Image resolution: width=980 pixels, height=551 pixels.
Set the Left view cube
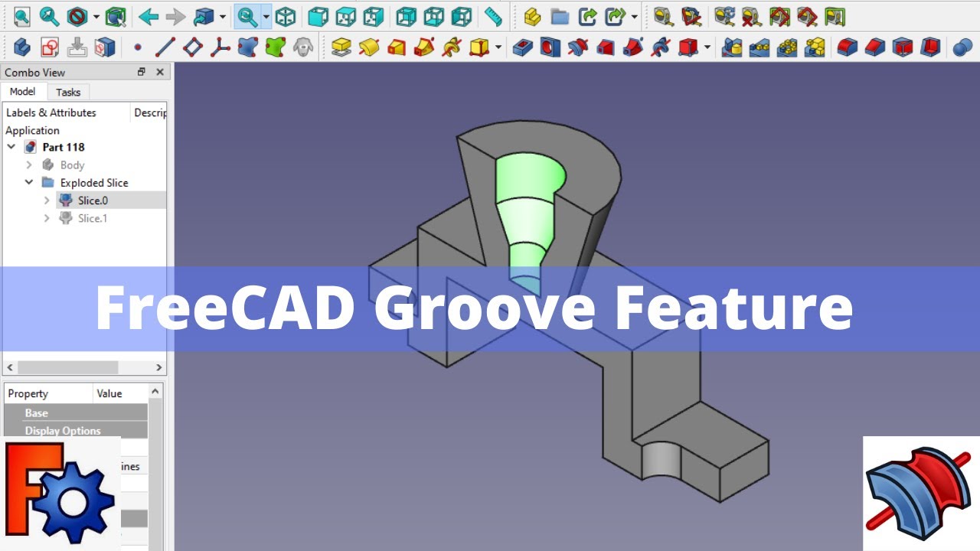(x=461, y=16)
